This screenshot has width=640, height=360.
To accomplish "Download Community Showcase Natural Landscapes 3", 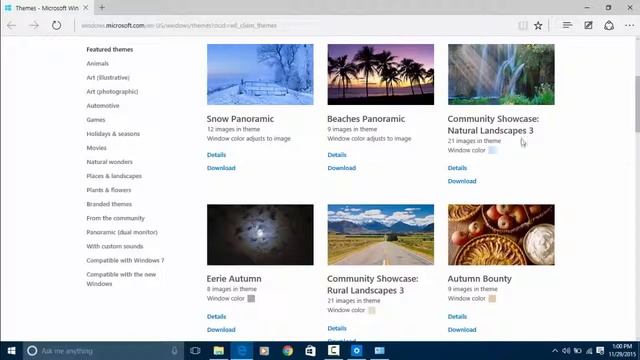I will (x=462, y=181).
